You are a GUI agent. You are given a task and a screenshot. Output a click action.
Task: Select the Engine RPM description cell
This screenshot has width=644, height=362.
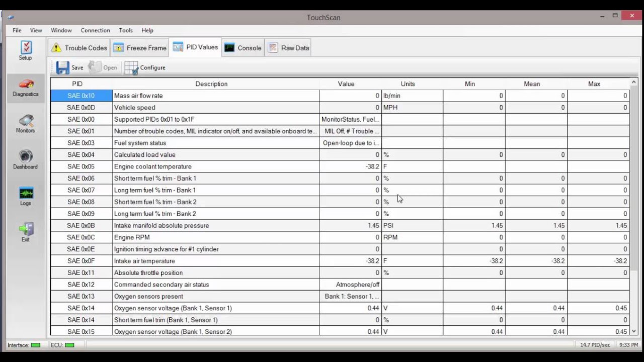[x=216, y=237]
